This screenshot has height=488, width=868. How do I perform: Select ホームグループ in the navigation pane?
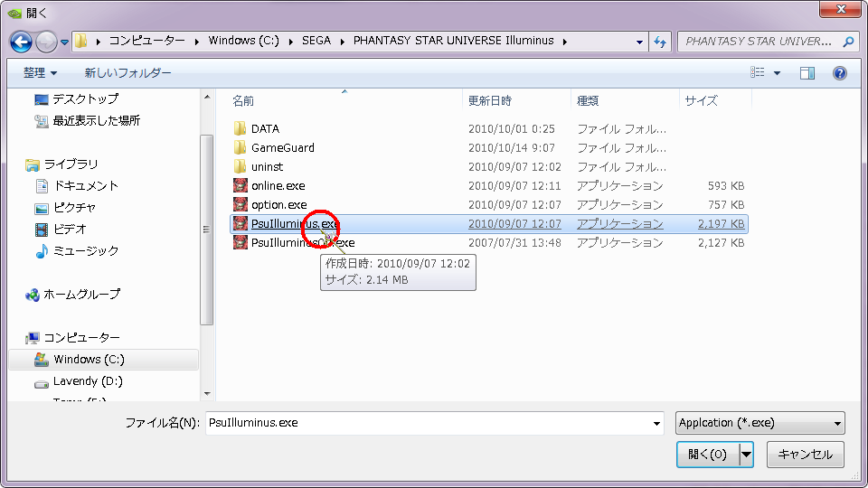point(72,295)
